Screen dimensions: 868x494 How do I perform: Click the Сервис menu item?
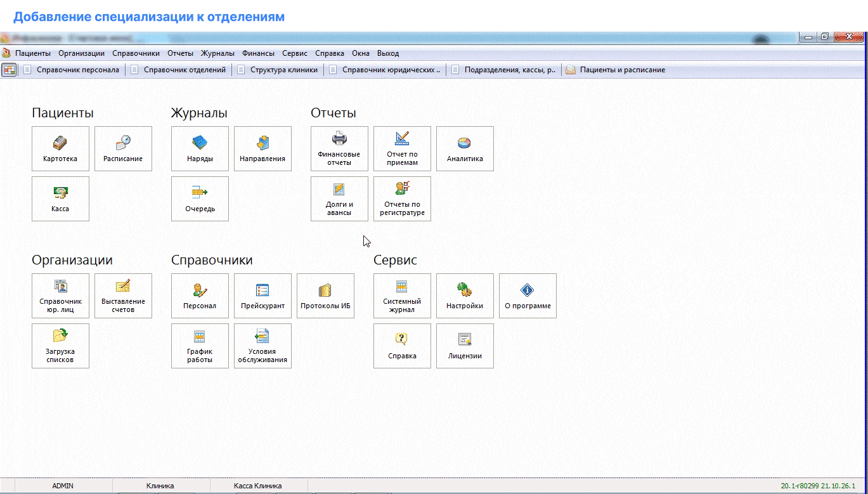pos(295,53)
